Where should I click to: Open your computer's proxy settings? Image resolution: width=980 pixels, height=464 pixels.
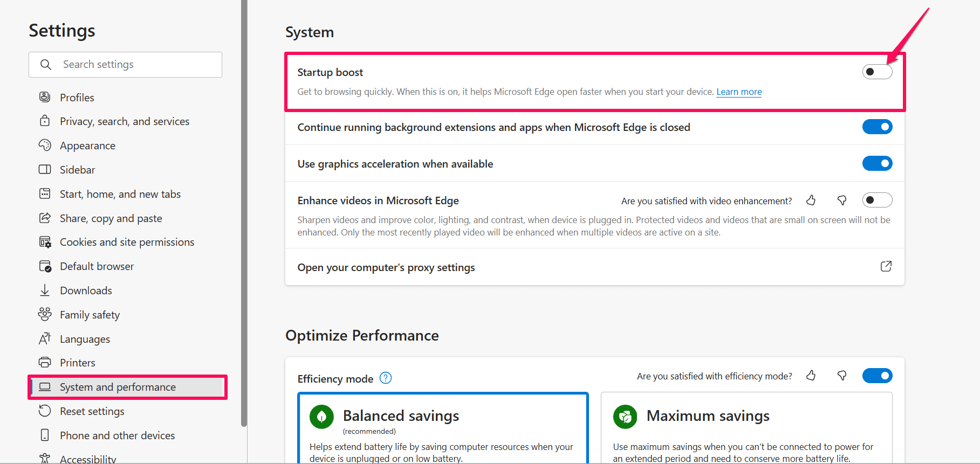tap(594, 267)
